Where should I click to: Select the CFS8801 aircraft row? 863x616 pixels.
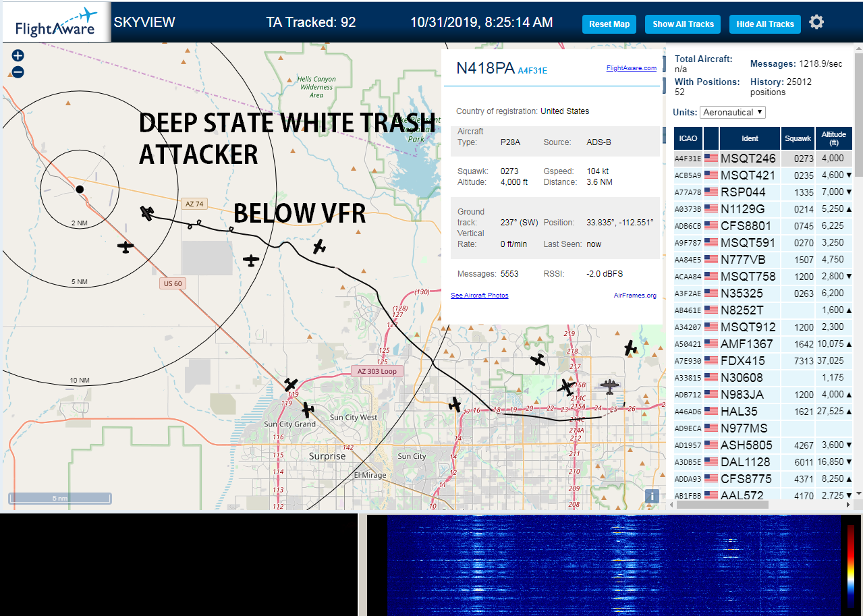[x=763, y=226]
